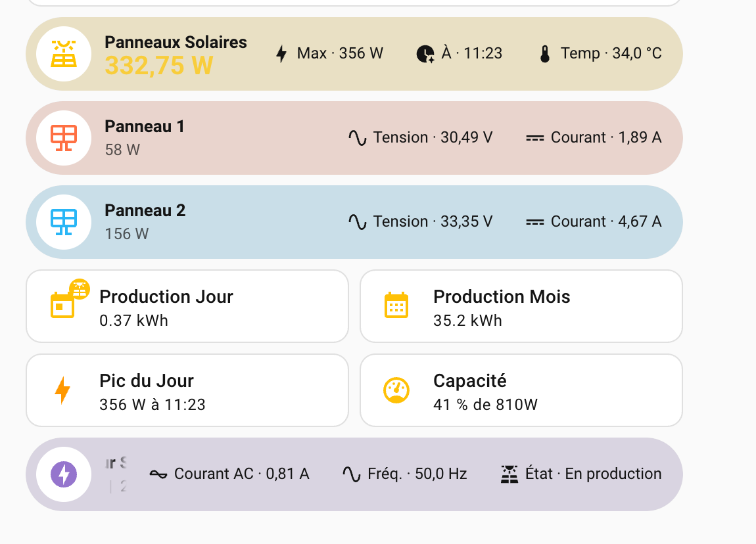Image resolution: width=756 pixels, height=544 pixels.
Task: Click the panel icon beside État · En production
Action: coord(509,473)
